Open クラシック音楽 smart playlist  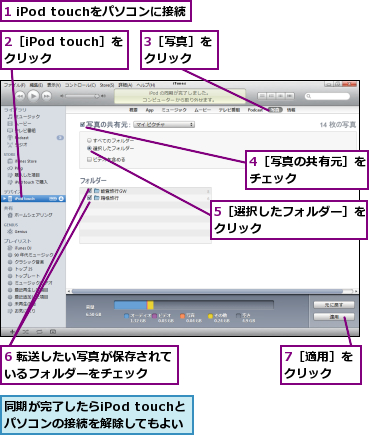[x=26, y=262]
